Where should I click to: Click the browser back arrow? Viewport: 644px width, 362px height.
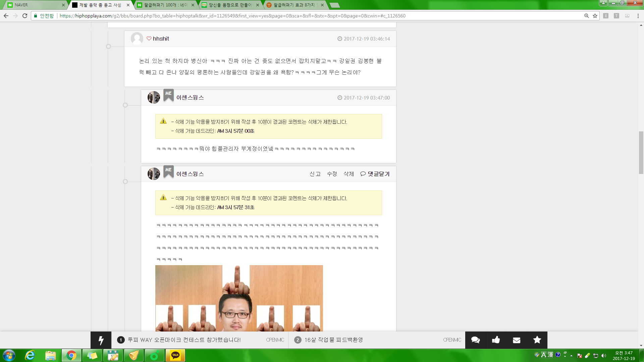tap(6, 16)
